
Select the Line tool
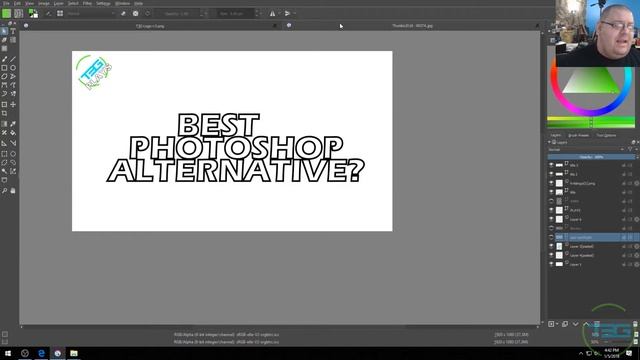pyautogui.click(x=13, y=59)
